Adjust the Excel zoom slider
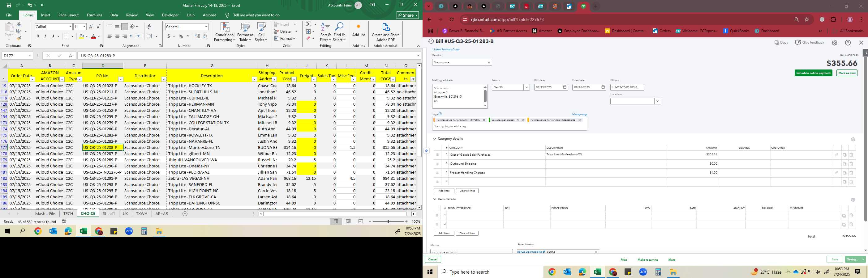The image size is (868, 278). click(388, 221)
